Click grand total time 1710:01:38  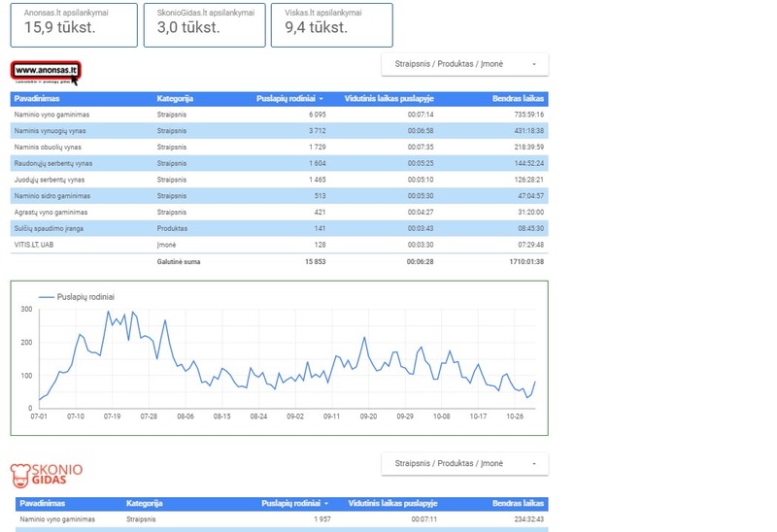coord(526,261)
